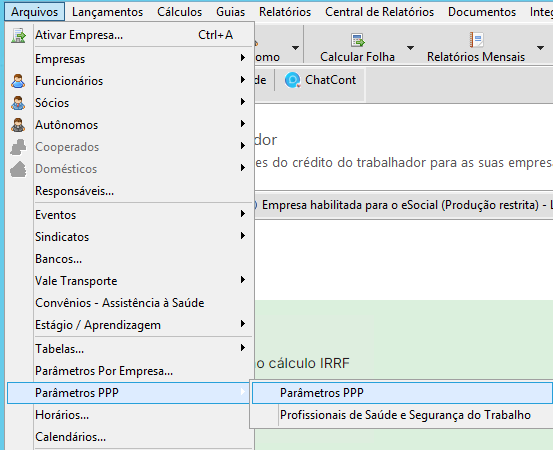Click the Relatórios Mensais toolbar icon
This screenshot has height=450, width=553.
coord(476,40)
